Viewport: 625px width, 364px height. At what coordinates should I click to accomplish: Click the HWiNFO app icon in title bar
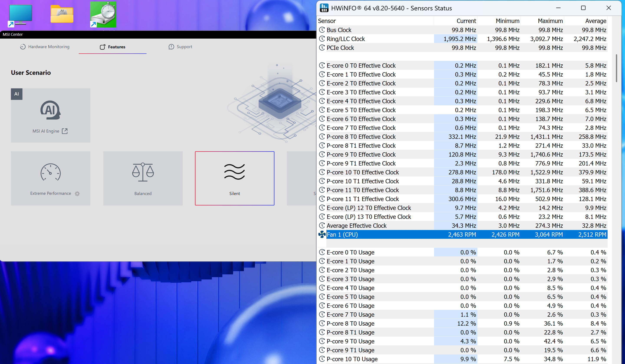point(324,8)
